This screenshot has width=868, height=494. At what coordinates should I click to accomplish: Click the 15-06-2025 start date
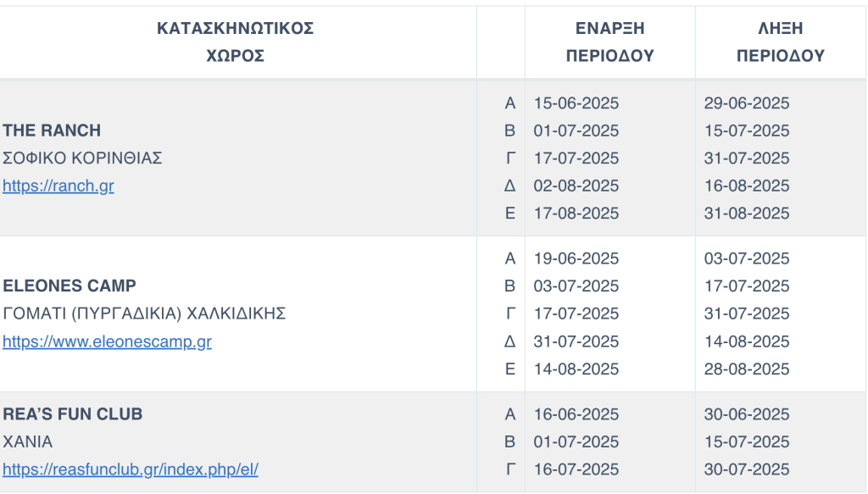click(x=576, y=103)
